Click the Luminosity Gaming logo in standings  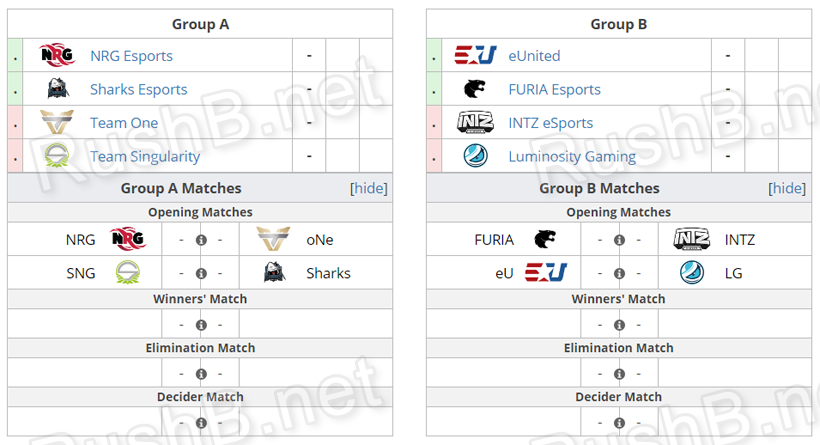pos(475,156)
